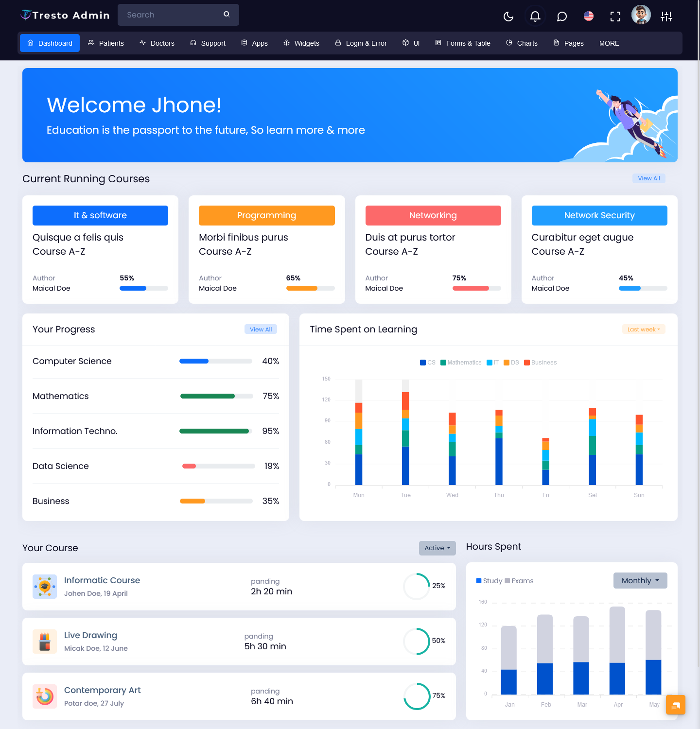Open the user profile avatar
This screenshot has height=729, width=700.
[x=641, y=15]
